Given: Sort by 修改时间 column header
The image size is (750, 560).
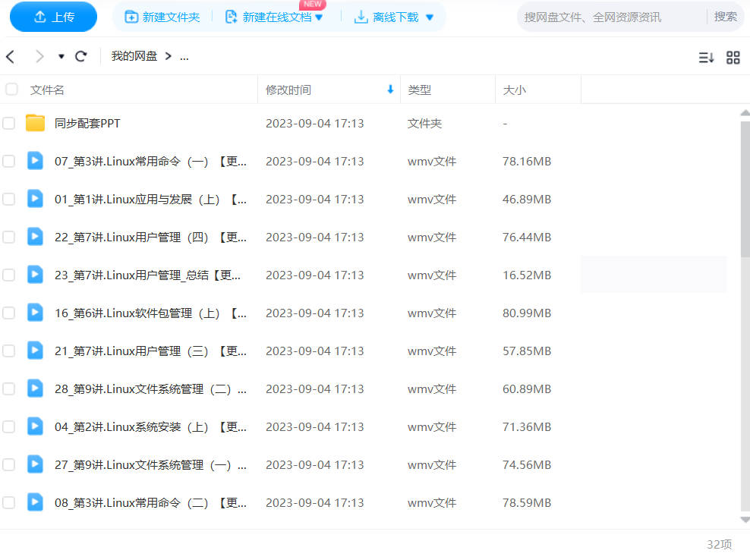Looking at the screenshot, I should point(288,90).
